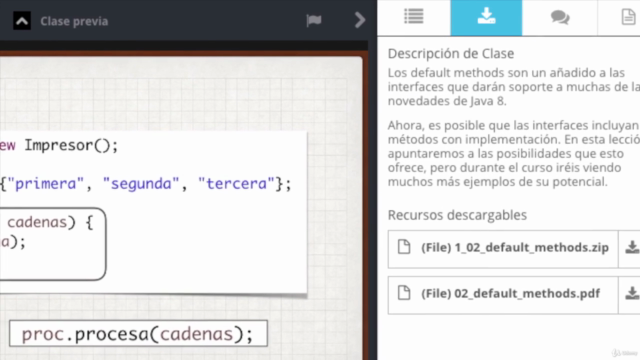Click the Impresor(); code line in the video
This screenshot has width=640, height=360.
point(71,145)
